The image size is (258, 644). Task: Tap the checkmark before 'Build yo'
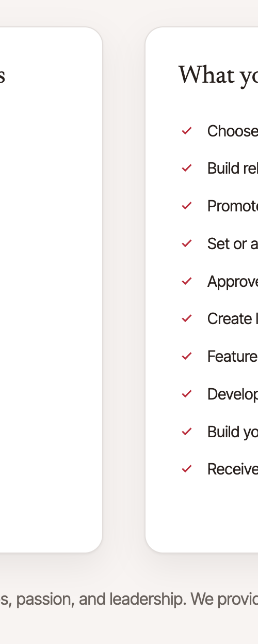tap(187, 431)
